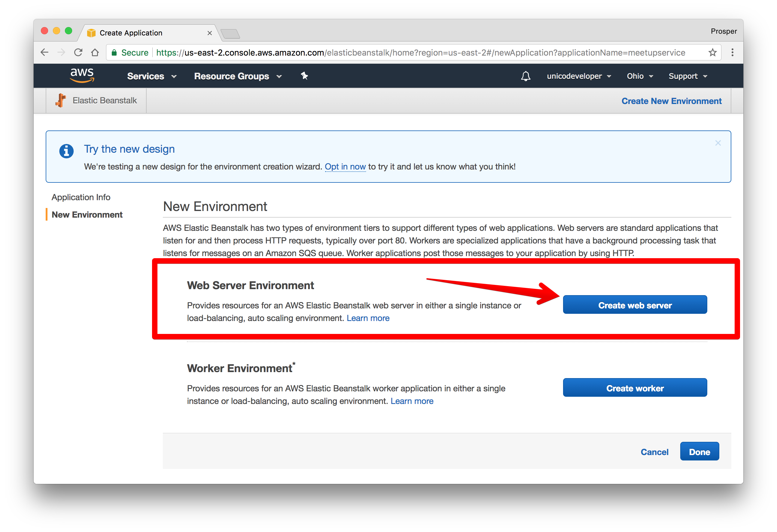Select Application Info in sidebar
The image size is (777, 532).
pos(81,197)
